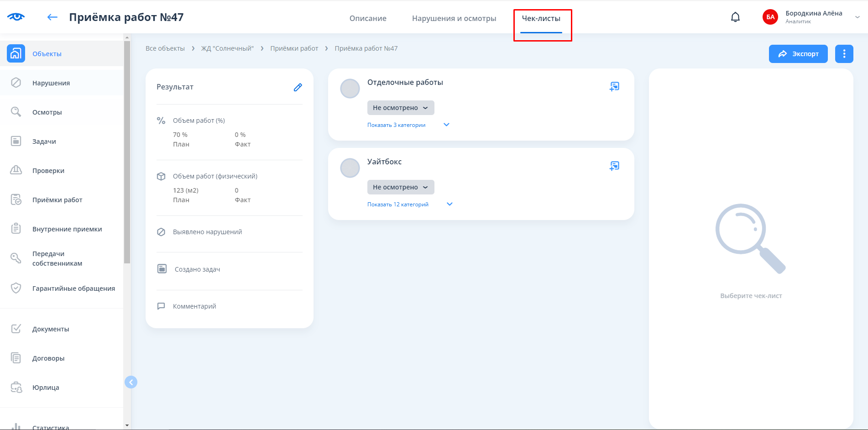Switch to the Нарушения и осмотры tab

point(454,18)
